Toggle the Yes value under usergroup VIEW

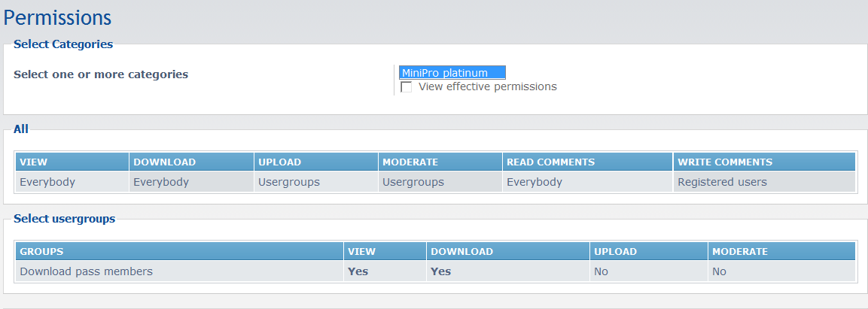coord(358,271)
